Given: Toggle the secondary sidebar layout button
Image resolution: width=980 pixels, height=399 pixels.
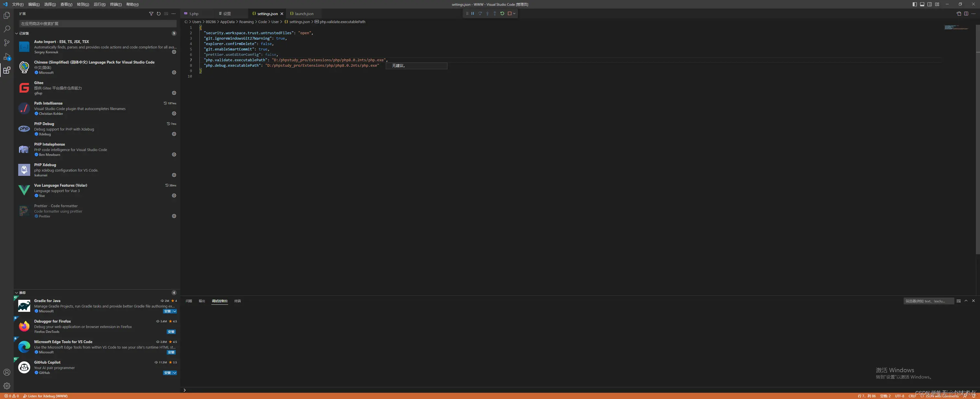Looking at the screenshot, I should (929, 4).
